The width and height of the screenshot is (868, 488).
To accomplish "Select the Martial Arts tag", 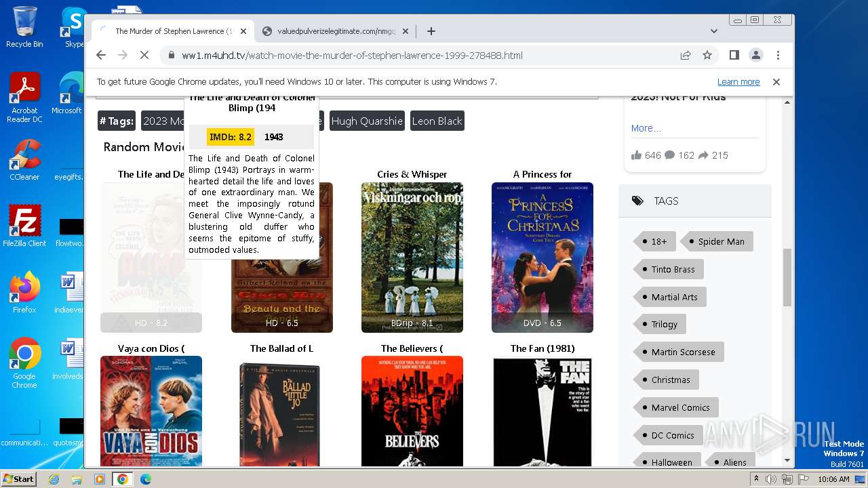I will [670, 297].
